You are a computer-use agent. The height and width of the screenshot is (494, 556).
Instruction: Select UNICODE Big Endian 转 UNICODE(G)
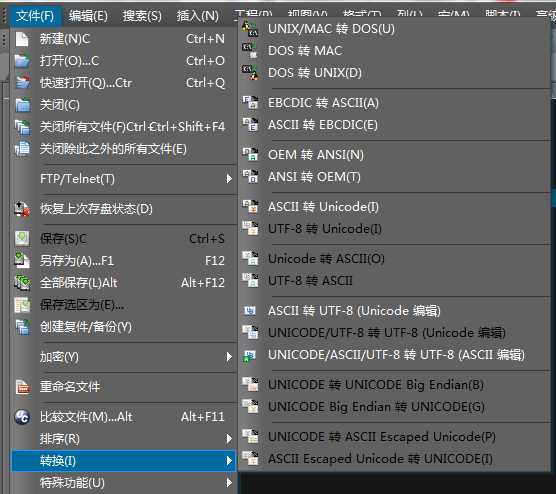point(395,406)
